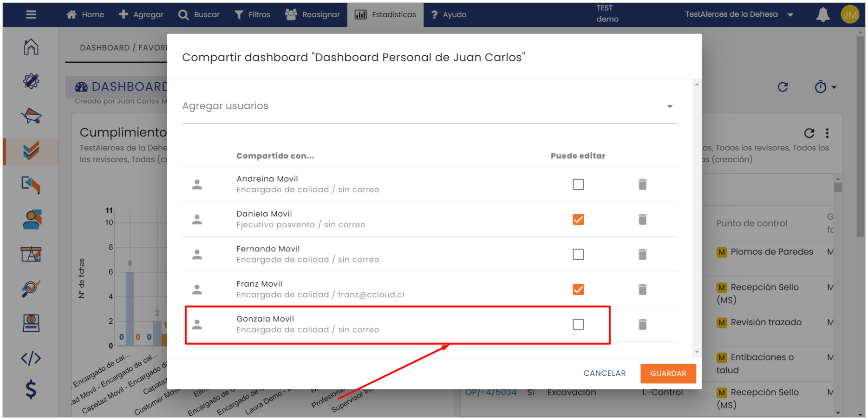Click the GUARDAR button

coord(667,374)
